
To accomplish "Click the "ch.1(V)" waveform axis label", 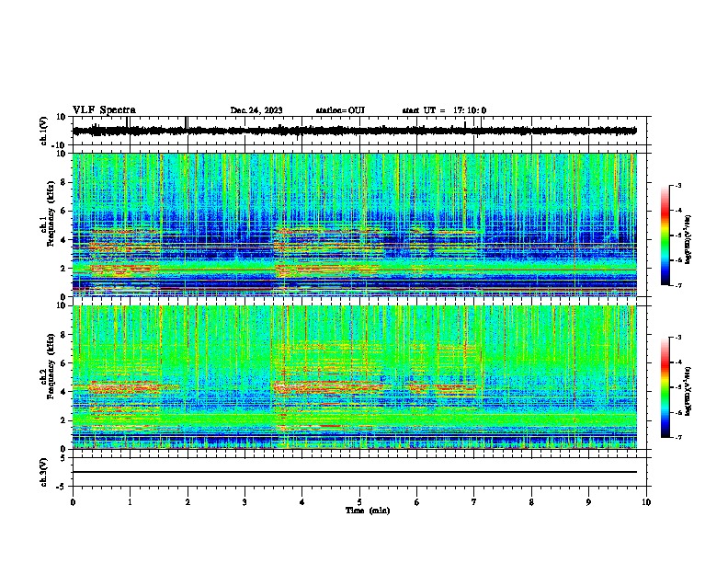I will point(44,131).
